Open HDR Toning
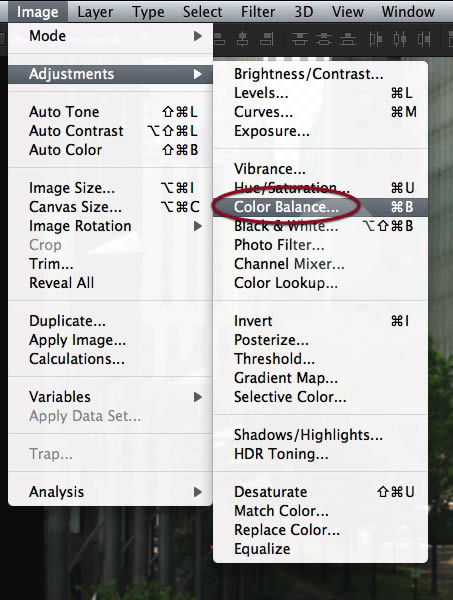 click(x=320, y=454)
